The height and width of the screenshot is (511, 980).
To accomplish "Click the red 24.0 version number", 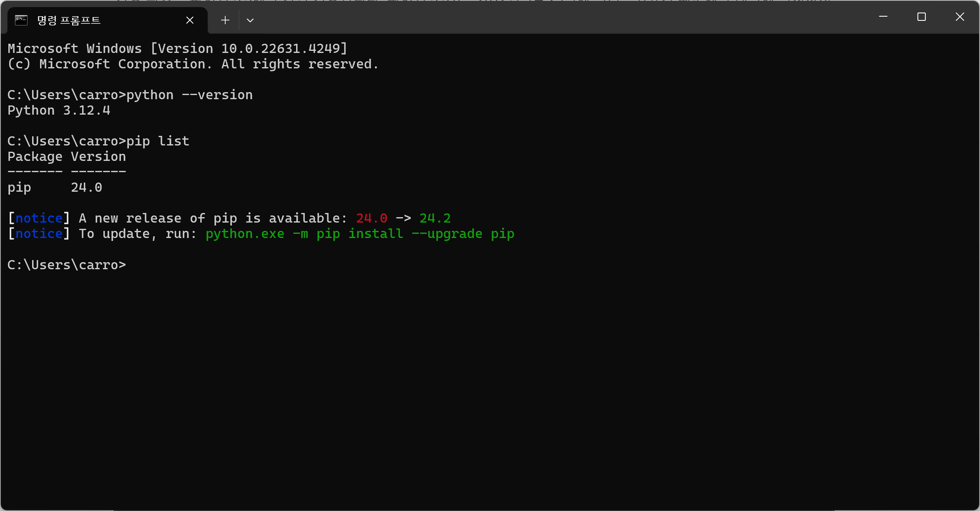I will tap(371, 218).
